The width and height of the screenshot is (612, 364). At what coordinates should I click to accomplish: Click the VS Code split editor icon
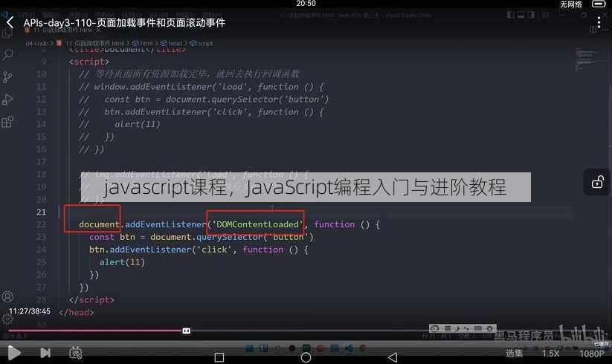tap(593, 30)
